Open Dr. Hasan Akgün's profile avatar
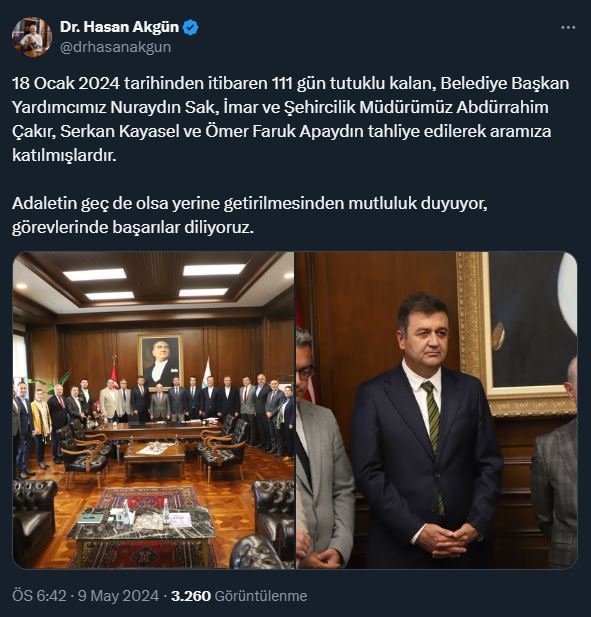Viewport: 591px width, 617px height. tap(32, 37)
